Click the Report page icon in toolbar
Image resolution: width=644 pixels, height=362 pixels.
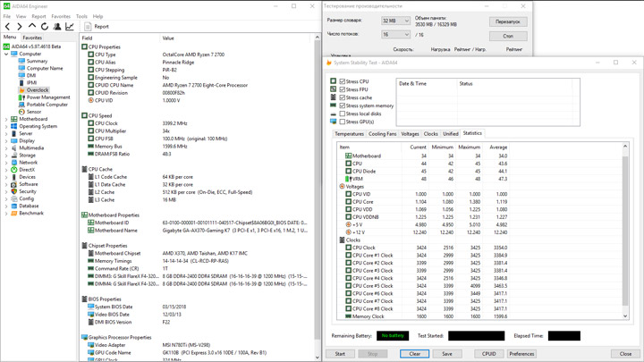88,27
